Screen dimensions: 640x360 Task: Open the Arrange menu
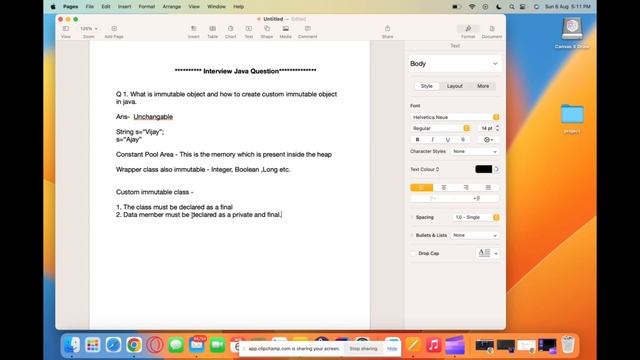point(171,7)
